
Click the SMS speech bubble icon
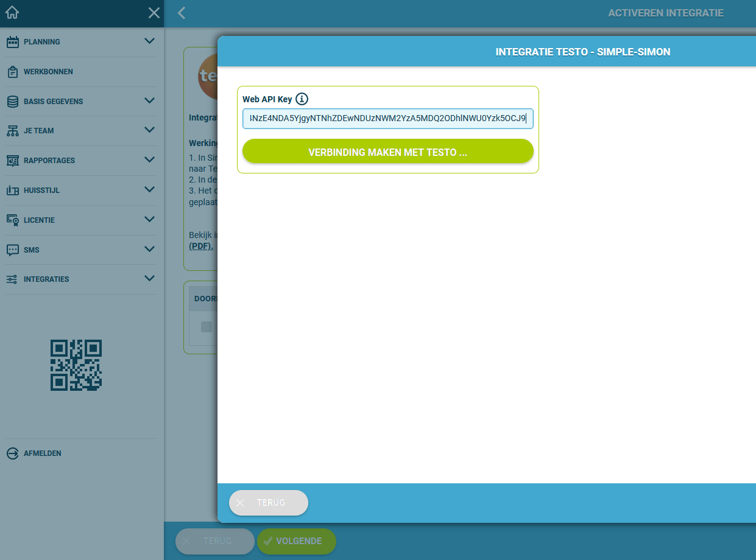13,250
